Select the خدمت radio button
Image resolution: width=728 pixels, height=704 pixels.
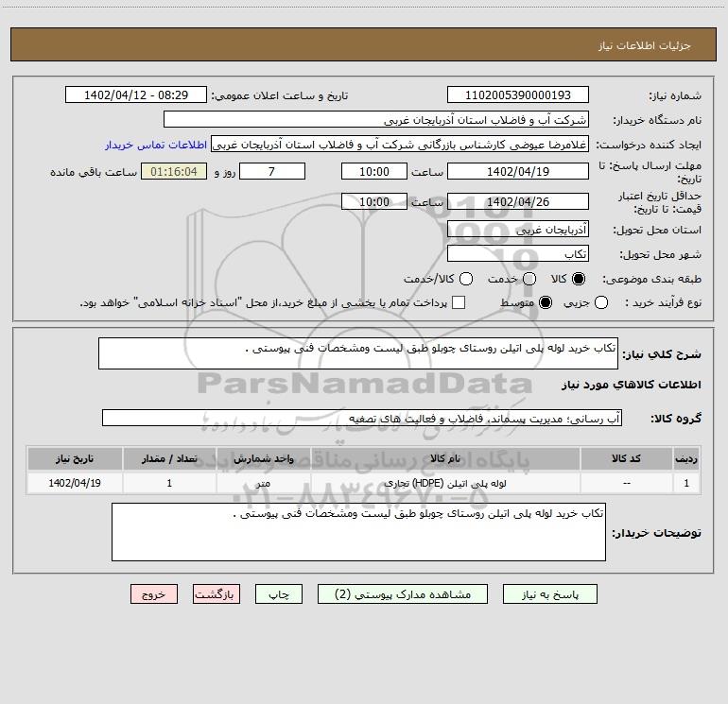coord(529,279)
